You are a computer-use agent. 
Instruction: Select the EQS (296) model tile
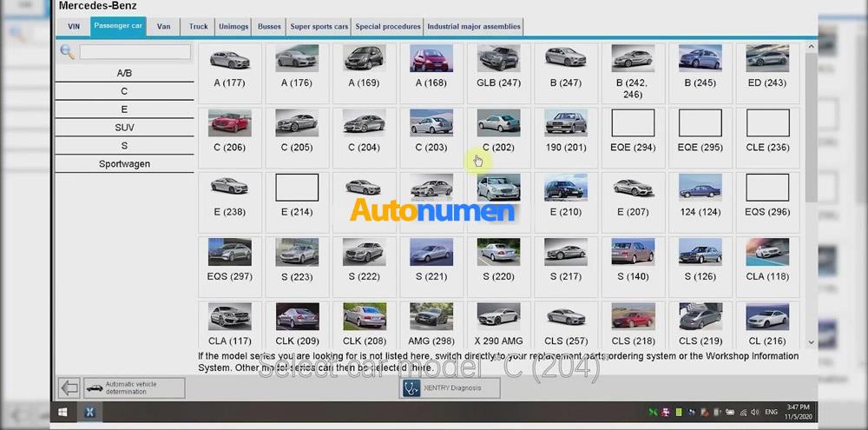coord(767,202)
